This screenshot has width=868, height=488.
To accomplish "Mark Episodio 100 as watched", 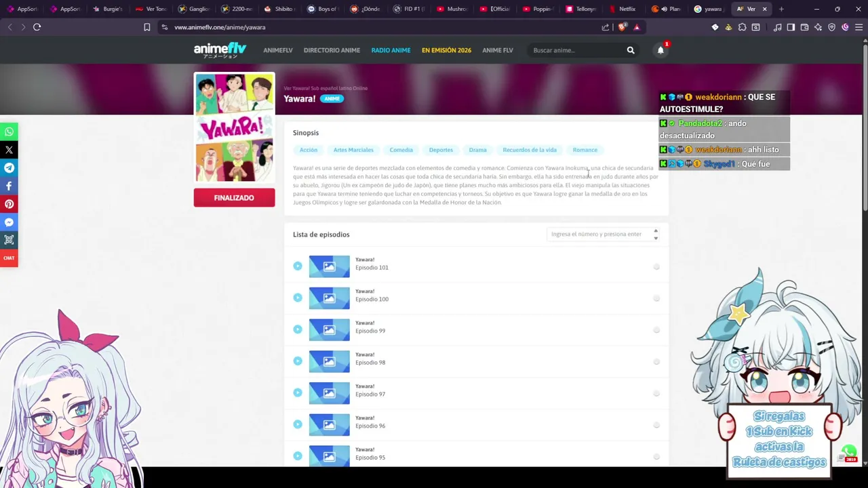I will click(656, 298).
